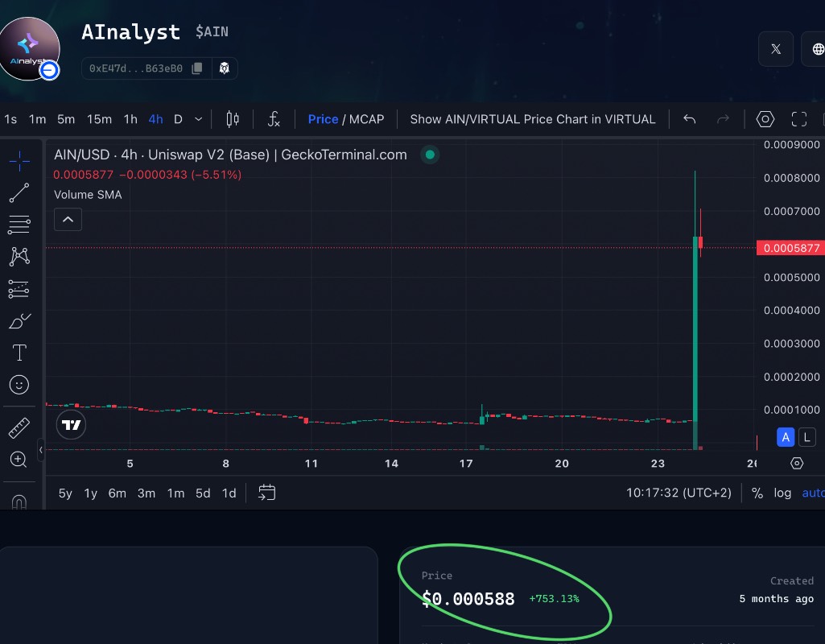Open the emoji icons tool
Image resolution: width=825 pixels, height=644 pixels.
coord(19,385)
